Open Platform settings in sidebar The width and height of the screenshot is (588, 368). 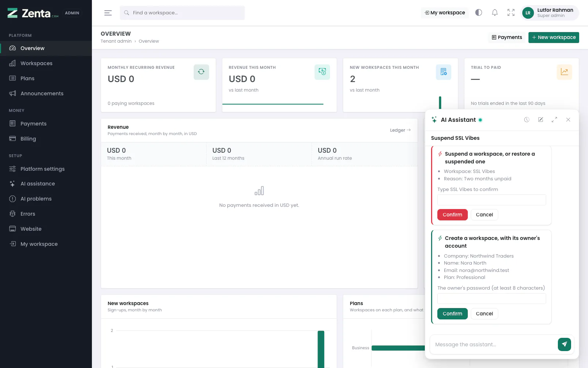(x=46, y=169)
